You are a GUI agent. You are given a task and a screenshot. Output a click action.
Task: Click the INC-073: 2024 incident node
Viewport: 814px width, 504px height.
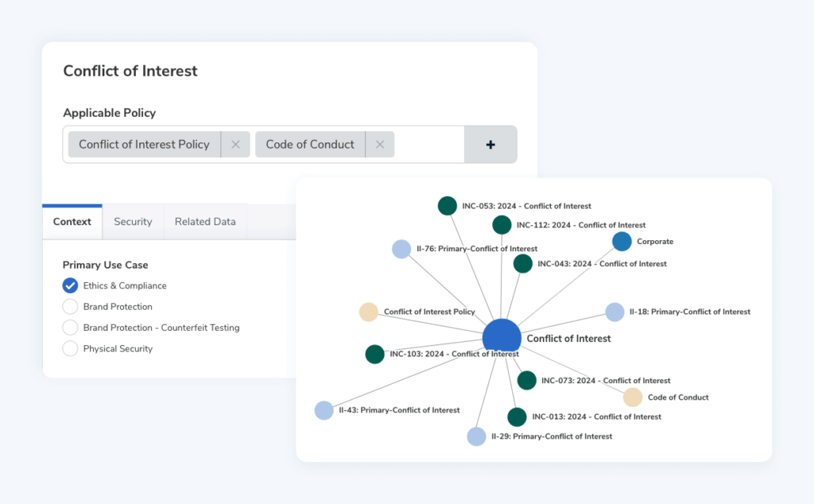pos(526,380)
